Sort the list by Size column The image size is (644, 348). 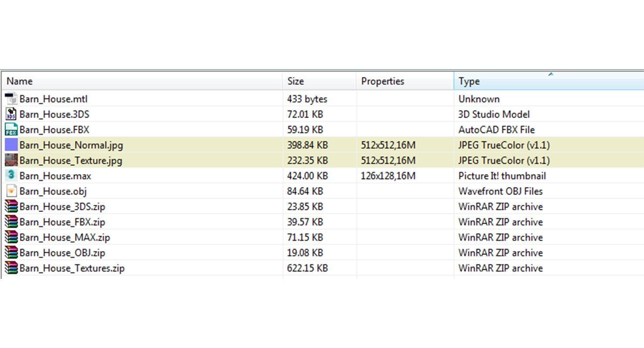point(295,81)
